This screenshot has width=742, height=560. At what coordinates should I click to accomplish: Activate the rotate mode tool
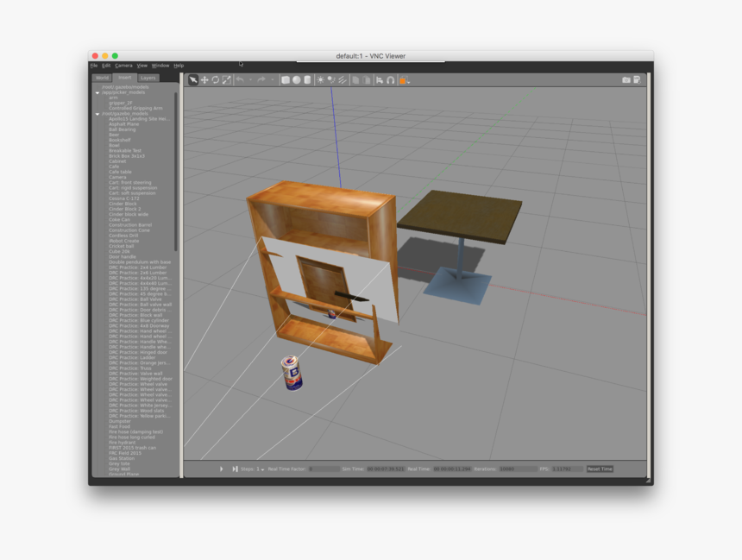tap(215, 80)
